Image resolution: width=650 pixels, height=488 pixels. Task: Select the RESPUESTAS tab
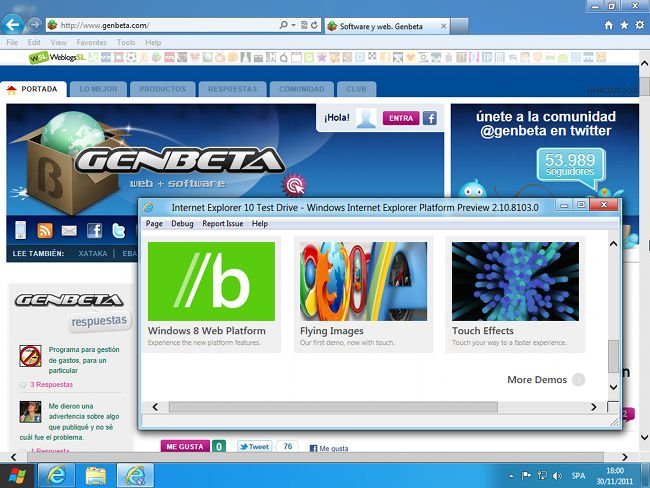click(x=232, y=89)
